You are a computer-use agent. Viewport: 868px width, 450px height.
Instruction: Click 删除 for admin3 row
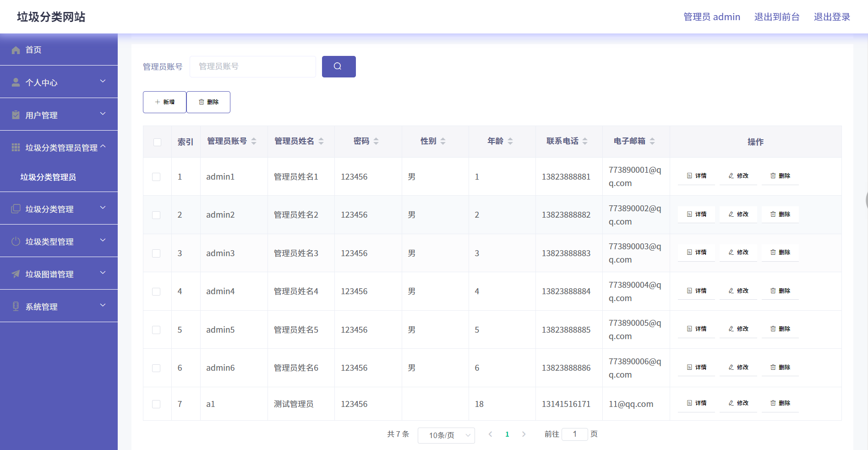click(780, 252)
